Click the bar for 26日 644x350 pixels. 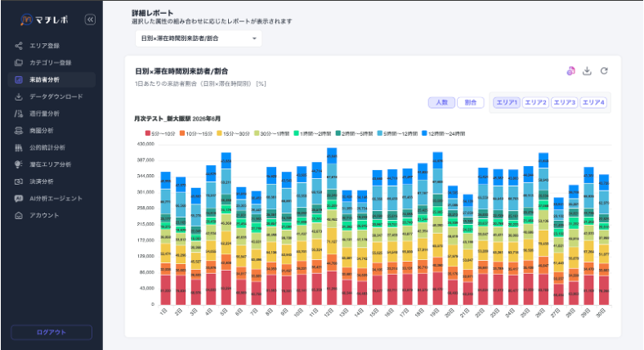click(543, 229)
